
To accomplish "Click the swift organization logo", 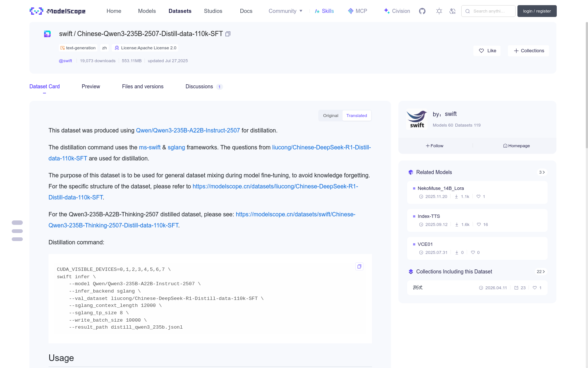I will pyautogui.click(x=417, y=119).
